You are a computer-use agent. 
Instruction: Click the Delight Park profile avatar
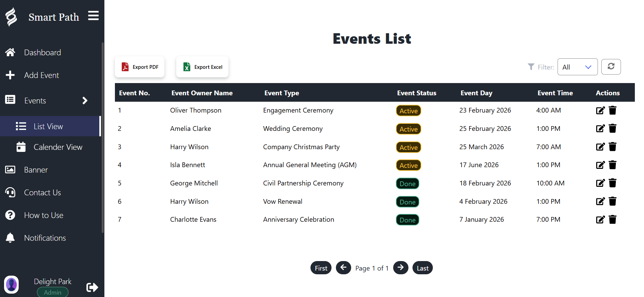tap(12, 284)
